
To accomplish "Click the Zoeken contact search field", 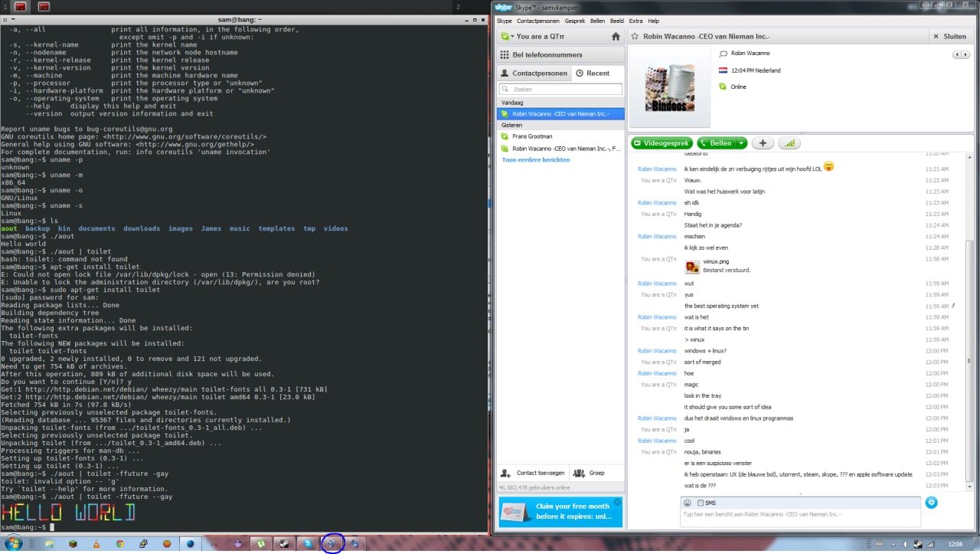I will point(560,90).
